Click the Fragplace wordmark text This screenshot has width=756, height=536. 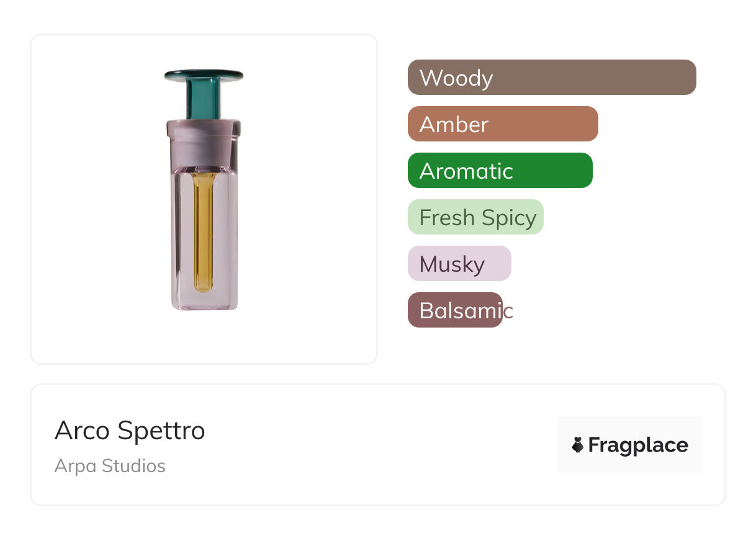[638, 445]
